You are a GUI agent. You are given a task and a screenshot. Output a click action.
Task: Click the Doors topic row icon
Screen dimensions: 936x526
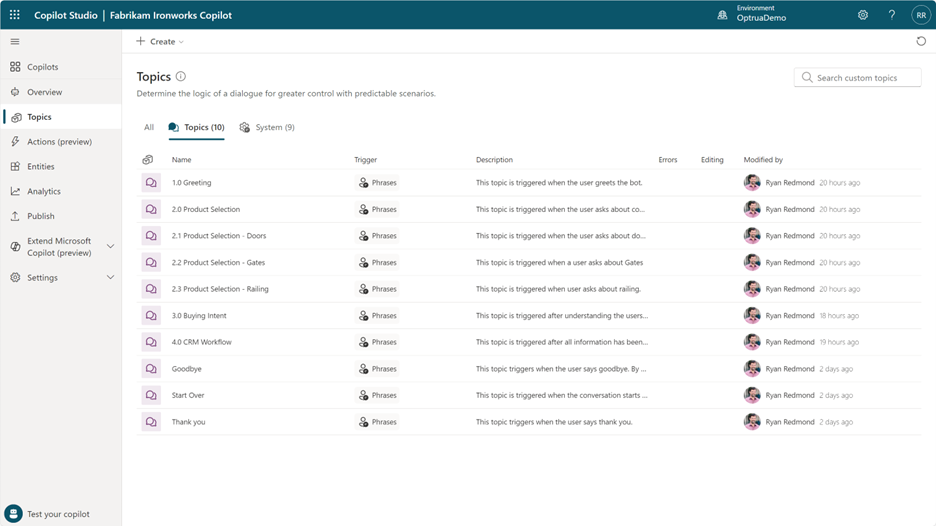(x=151, y=236)
